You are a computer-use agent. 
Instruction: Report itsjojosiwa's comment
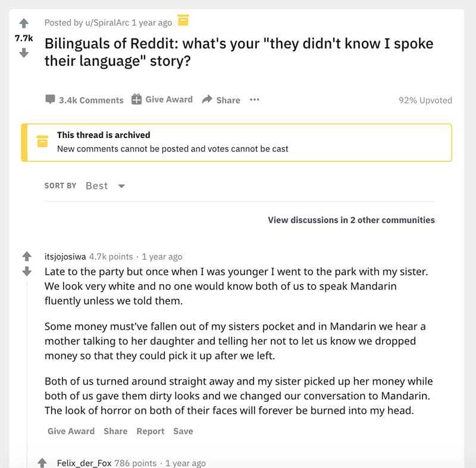(151, 430)
